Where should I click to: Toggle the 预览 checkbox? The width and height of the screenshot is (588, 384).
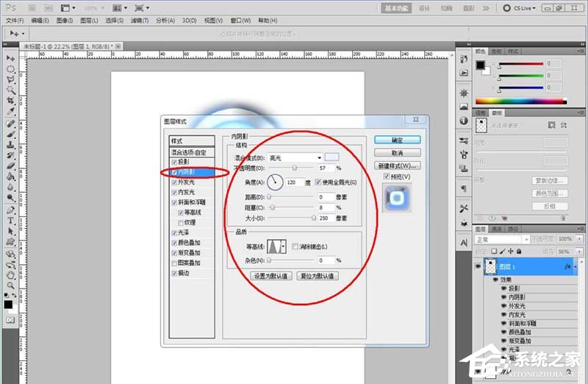387,176
